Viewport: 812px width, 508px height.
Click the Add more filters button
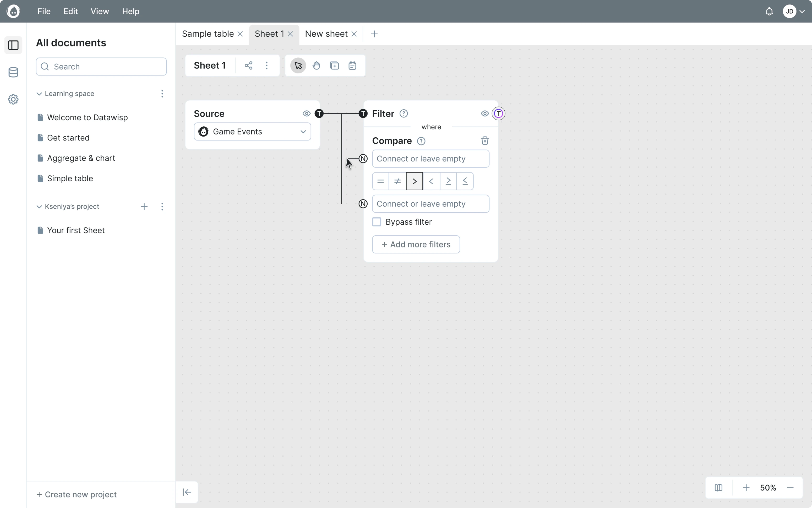[x=416, y=244]
